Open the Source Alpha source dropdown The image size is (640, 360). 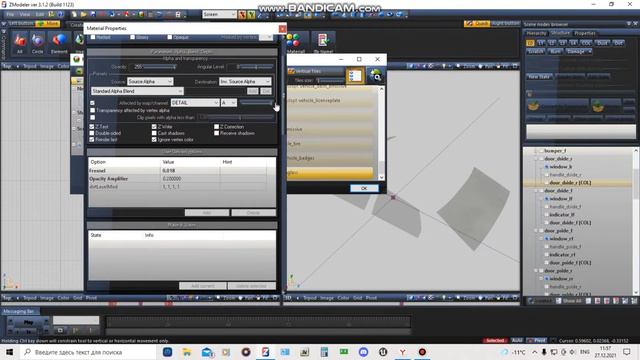click(x=150, y=82)
